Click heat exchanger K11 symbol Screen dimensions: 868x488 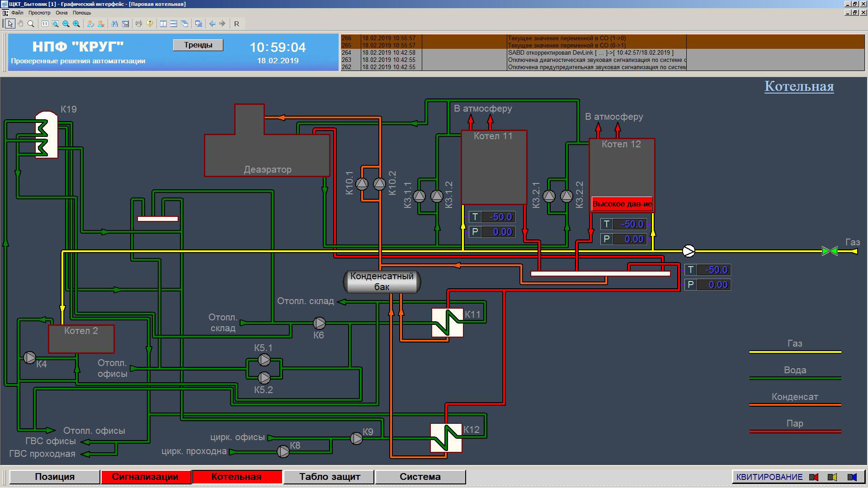[448, 323]
